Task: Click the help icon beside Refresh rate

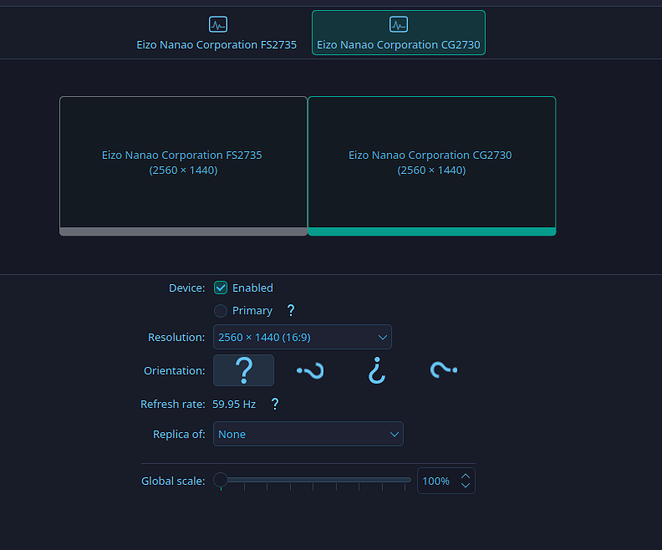Action: 275,404
